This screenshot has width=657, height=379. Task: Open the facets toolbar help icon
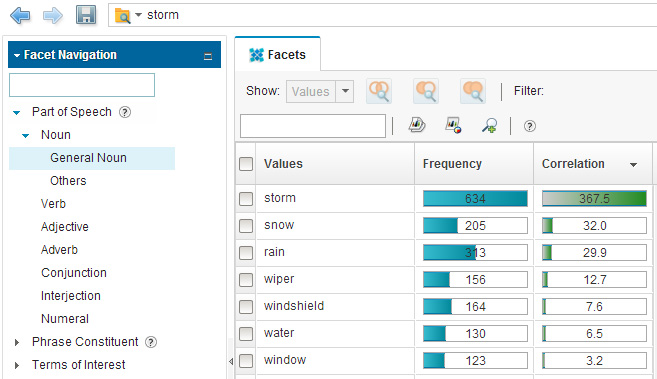click(x=530, y=126)
